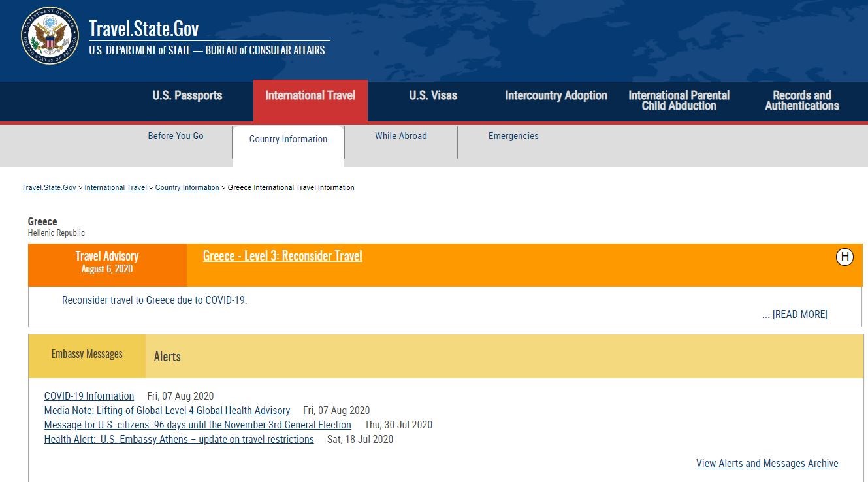Screen dimensions: 868x482
Task: Open the U.S. Visas section
Action: pos(433,96)
